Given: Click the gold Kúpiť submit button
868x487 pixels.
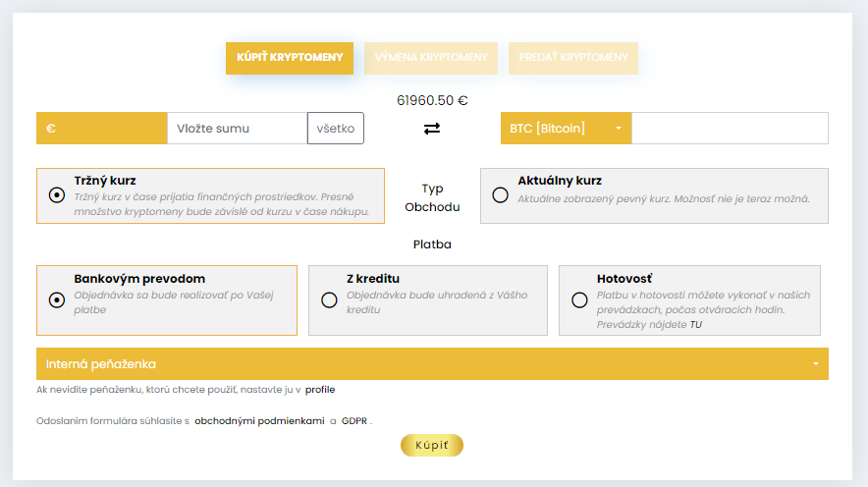Looking at the screenshot, I should tap(431, 446).
